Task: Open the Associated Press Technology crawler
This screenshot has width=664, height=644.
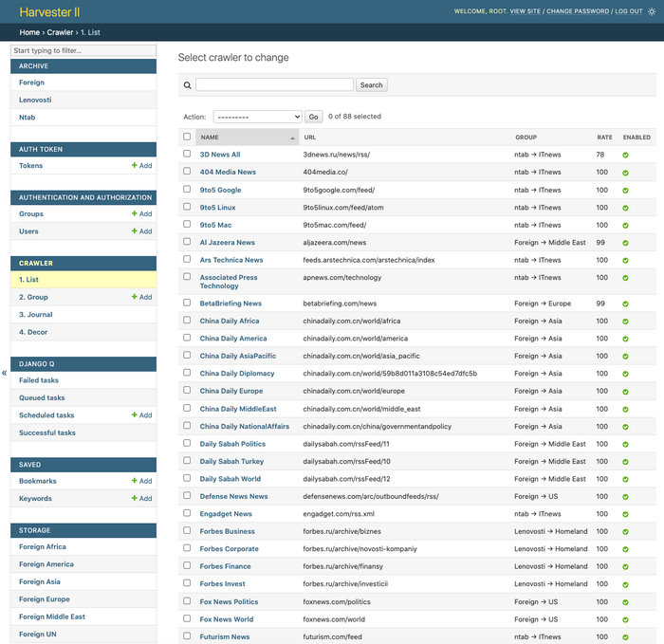Action: (x=229, y=282)
